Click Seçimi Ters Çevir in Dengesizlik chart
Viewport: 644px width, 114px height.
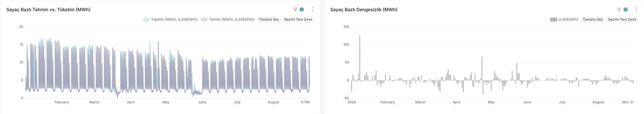pos(622,20)
